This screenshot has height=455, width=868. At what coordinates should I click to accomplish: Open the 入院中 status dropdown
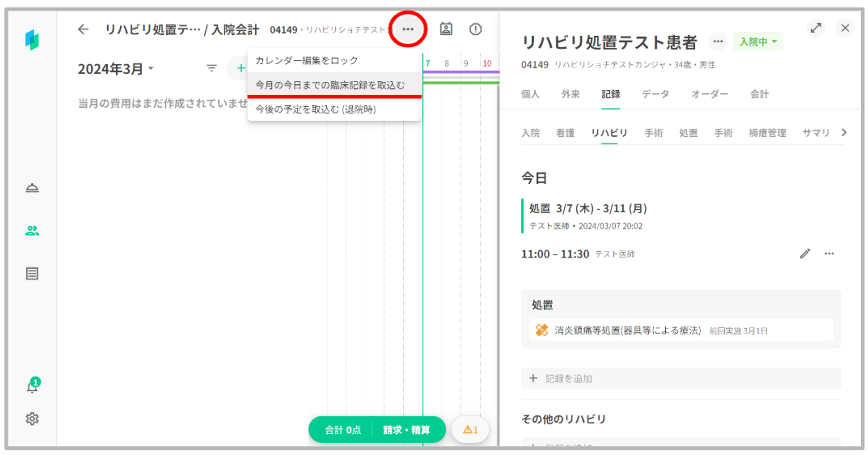pyautogui.click(x=758, y=42)
